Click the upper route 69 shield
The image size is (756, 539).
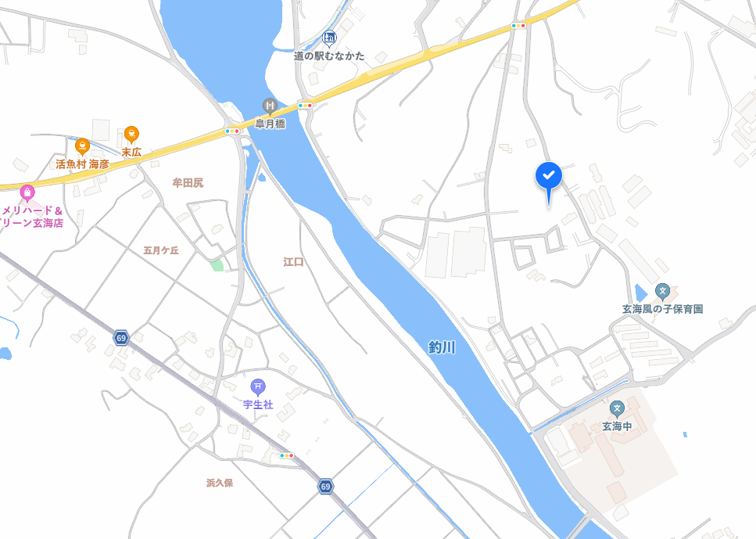[121, 338]
